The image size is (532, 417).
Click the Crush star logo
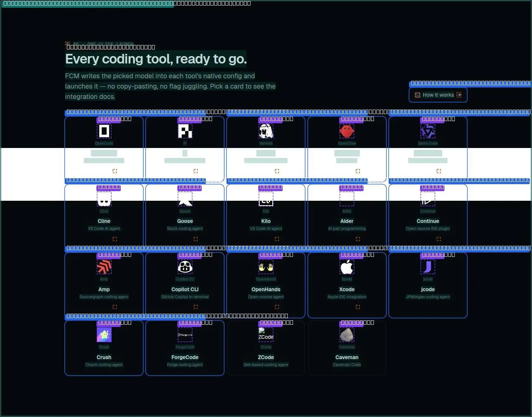coord(104,335)
